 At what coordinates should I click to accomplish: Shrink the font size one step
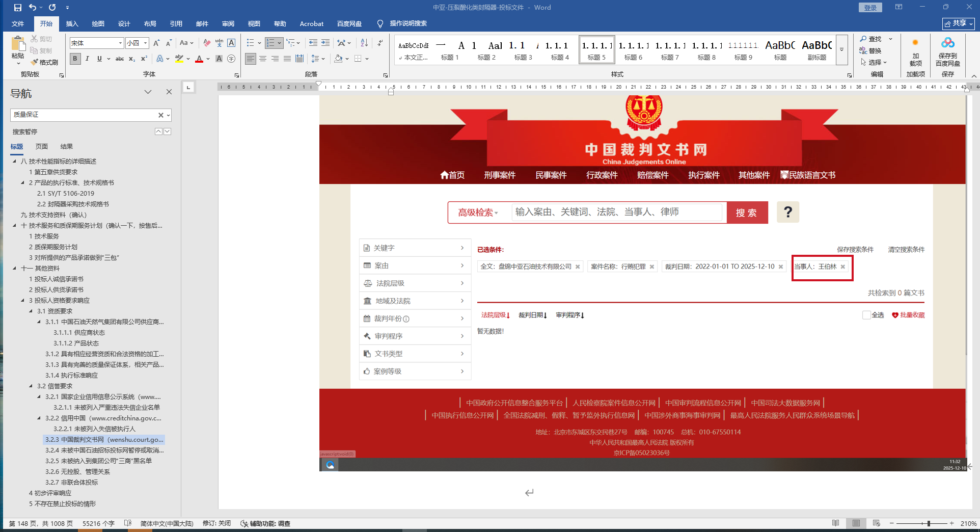169,43
